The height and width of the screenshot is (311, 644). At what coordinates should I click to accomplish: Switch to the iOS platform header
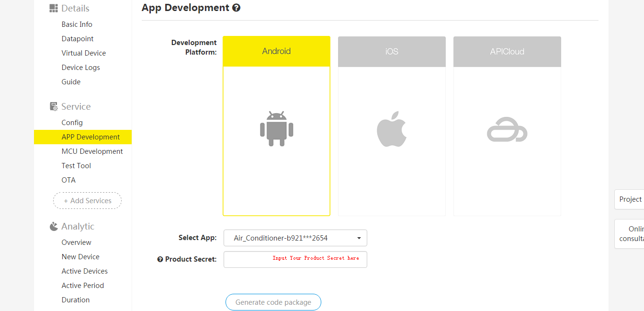(x=392, y=51)
